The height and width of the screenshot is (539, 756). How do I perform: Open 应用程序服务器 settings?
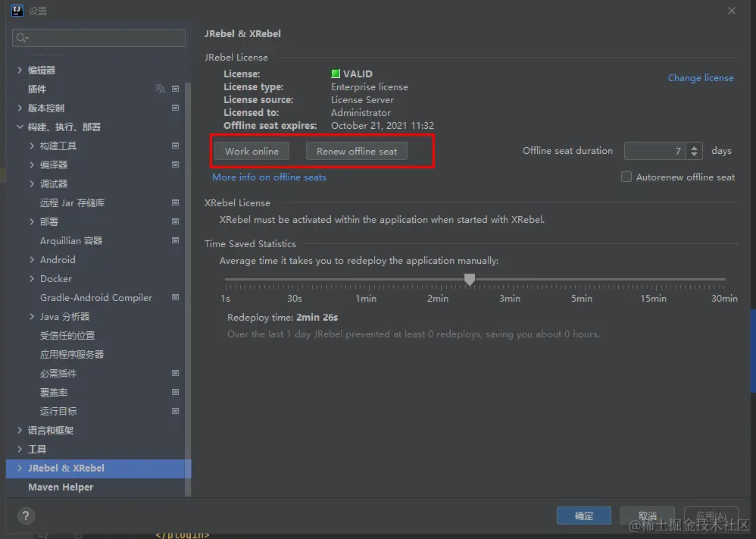[72, 354]
